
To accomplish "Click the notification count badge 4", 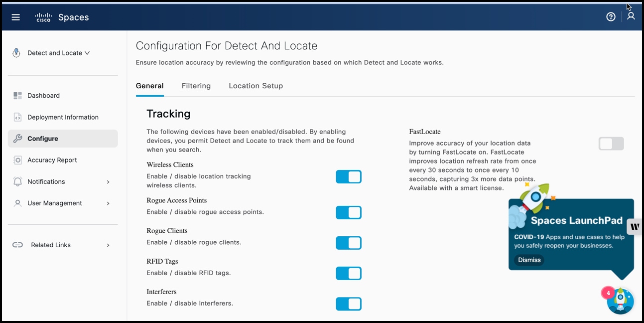I will (608, 293).
